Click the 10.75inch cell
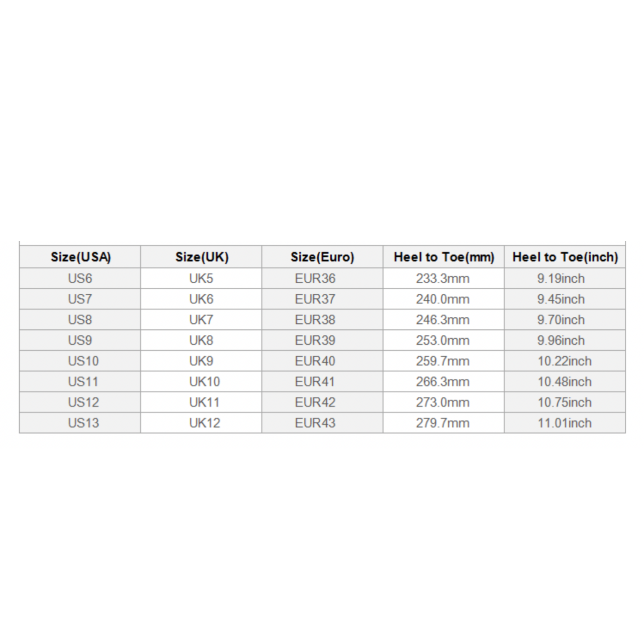 (x=564, y=402)
